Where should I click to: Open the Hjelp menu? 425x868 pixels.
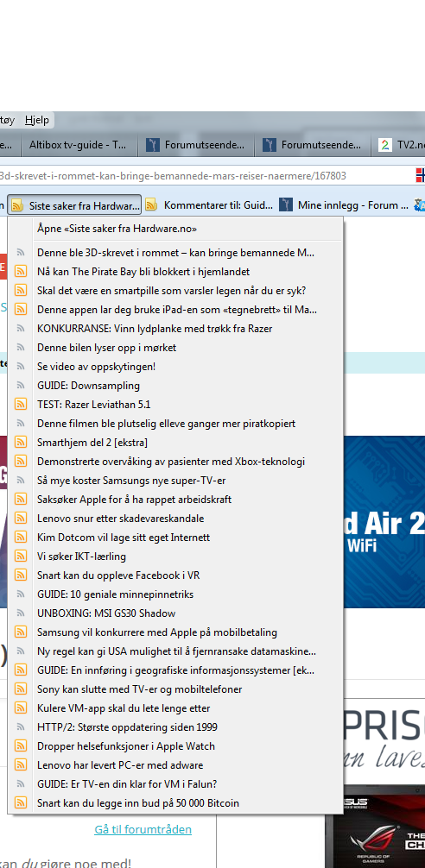click(x=36, y=120)
